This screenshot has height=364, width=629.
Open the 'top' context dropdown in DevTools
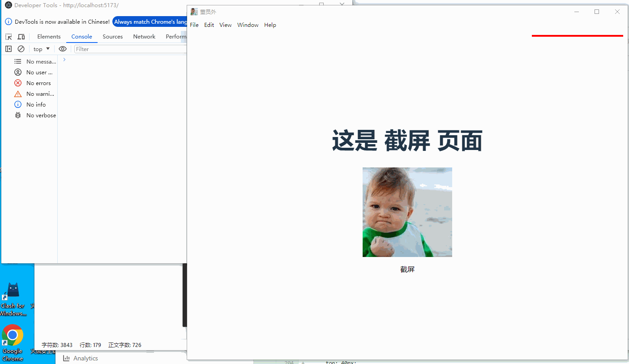42,49
